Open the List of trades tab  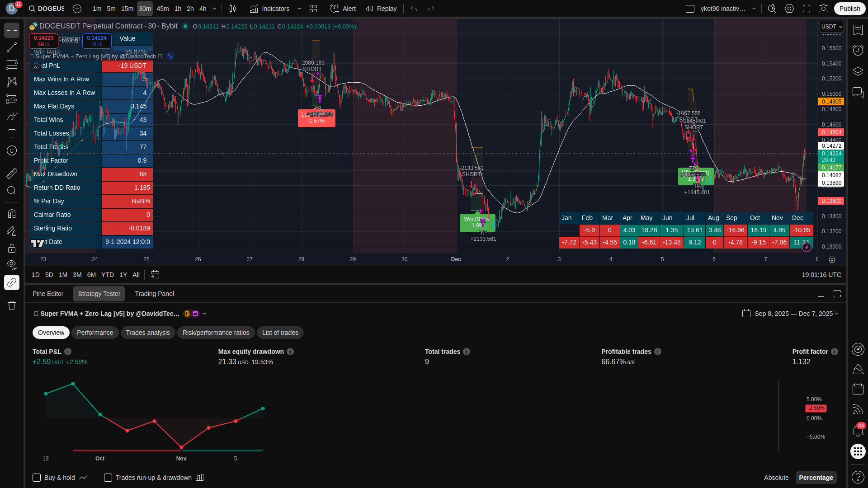pyautogui.click(x=280, y=333)
